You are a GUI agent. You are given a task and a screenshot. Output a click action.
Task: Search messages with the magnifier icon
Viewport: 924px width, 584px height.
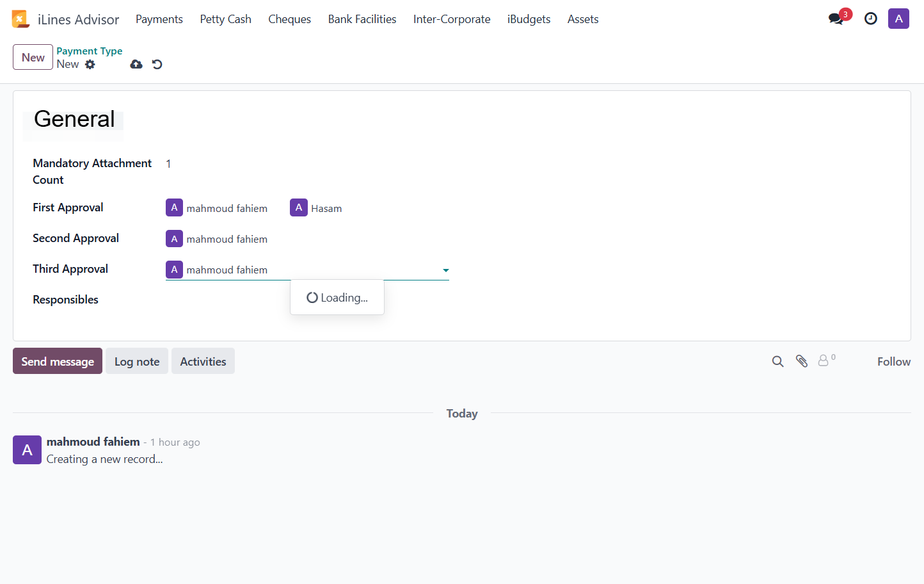coord(777,361)
